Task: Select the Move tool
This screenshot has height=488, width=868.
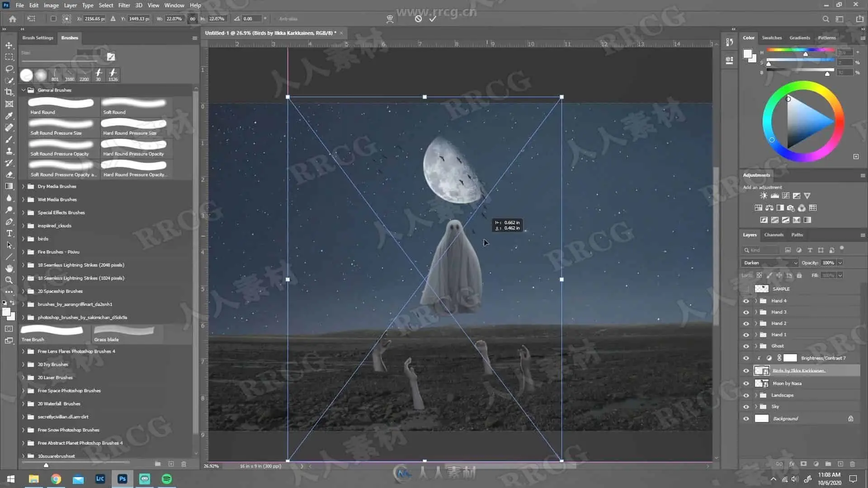Action: pos(9,45)
